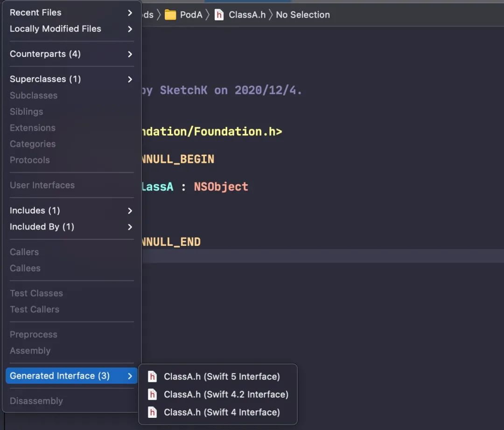Click the Swift 4 Interface file icon
Image resolution: width=504 pixels, height=430 pixels.
click(x=152, y=412)
